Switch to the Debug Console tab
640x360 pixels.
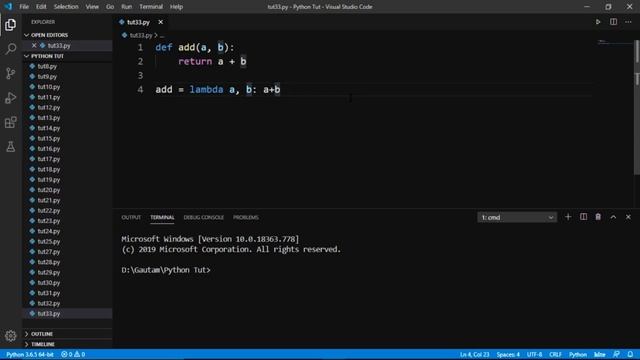point(204,218)
